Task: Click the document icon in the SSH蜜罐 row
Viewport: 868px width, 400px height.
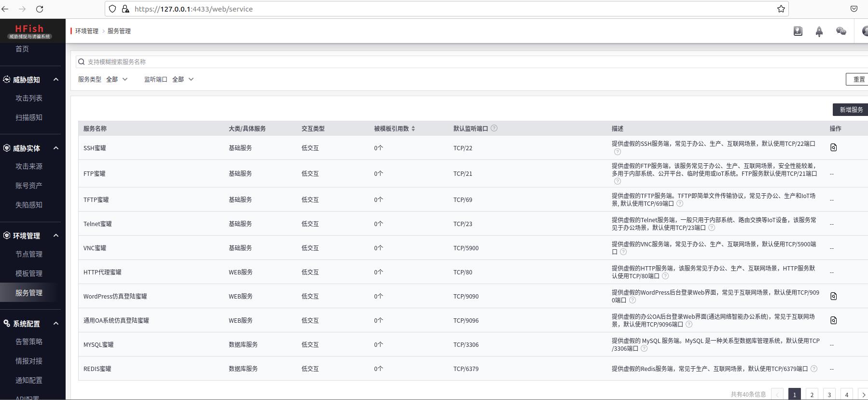Action: (x=833, y=147)
